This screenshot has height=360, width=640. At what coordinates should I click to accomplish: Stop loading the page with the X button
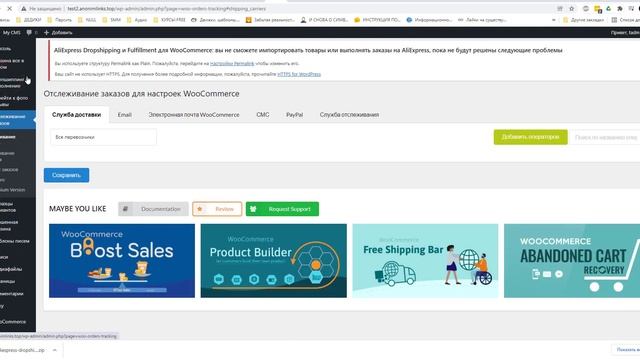9,8
